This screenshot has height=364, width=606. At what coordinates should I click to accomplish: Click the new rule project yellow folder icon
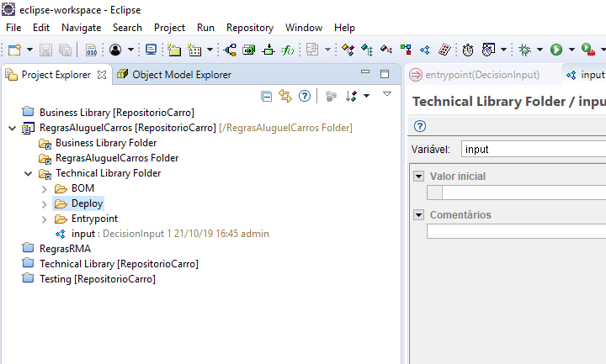pyautogui.click(x=174, y=50)
